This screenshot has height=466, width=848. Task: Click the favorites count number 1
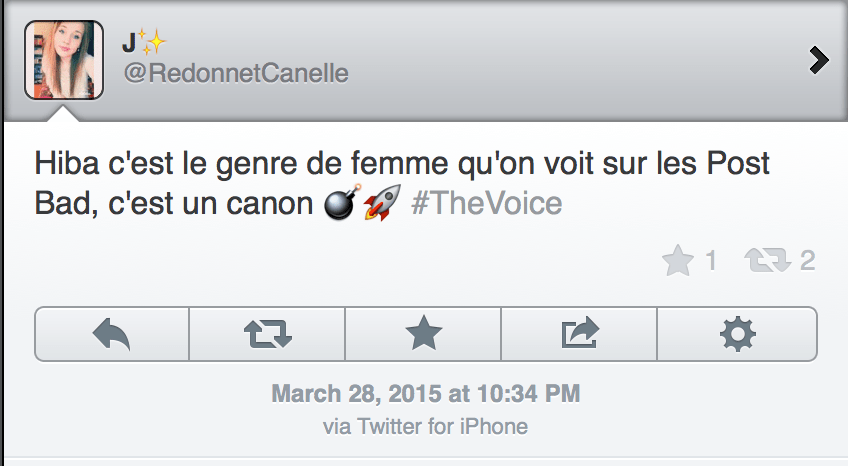click(x=711, y=261)
